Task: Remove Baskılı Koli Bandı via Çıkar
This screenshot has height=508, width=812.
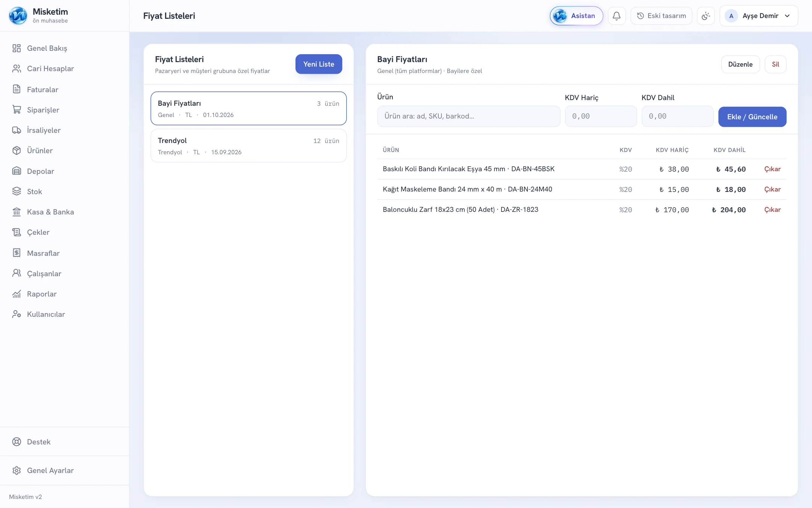Action: point(772,169)
